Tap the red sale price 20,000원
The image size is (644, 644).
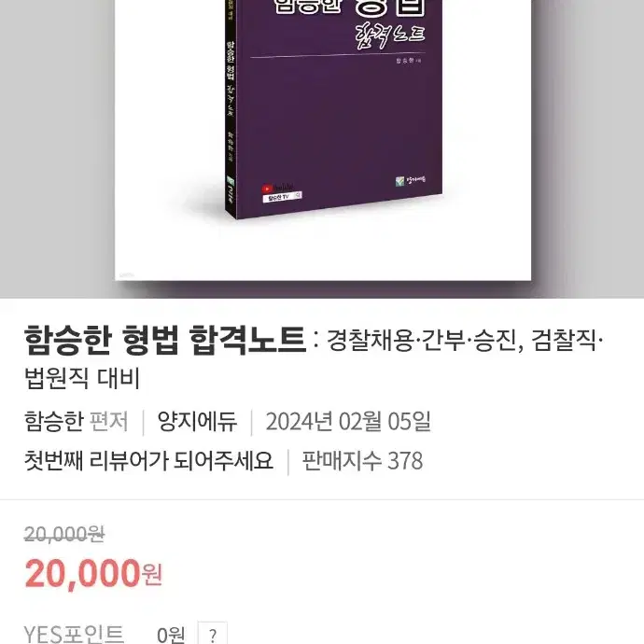click(x=93, y=573)
